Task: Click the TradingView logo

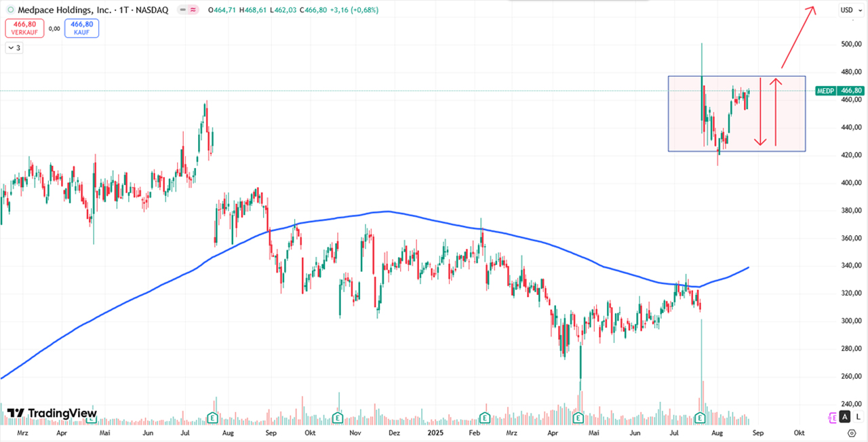Action: 52,414
